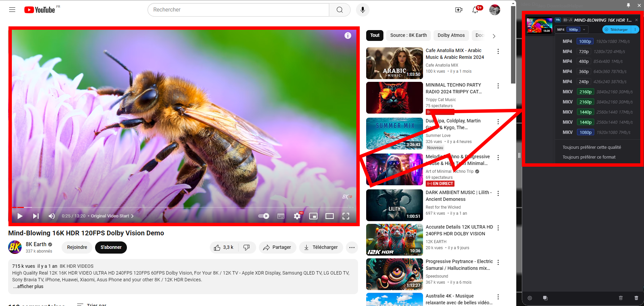Select the Tout filter chip
The width and height of the screenshot is (644, 306).
[375, 36]
